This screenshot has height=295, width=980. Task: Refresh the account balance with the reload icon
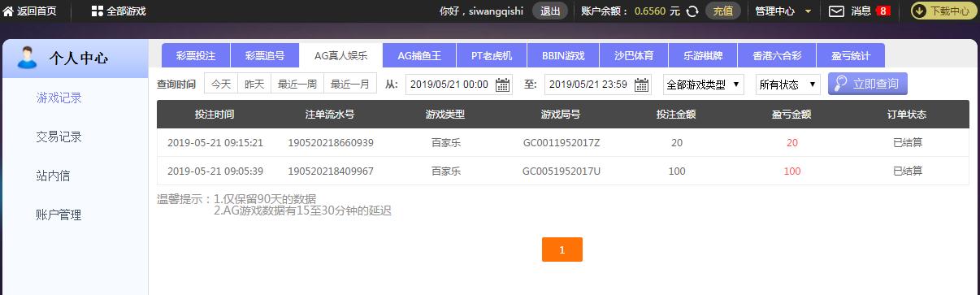pos(692,11)
